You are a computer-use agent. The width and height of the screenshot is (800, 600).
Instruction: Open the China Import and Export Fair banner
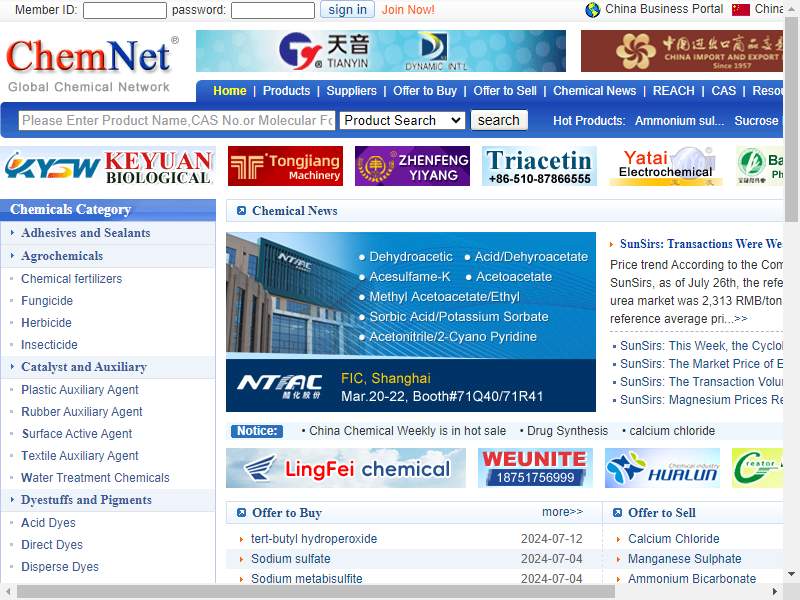click(682, 51)
